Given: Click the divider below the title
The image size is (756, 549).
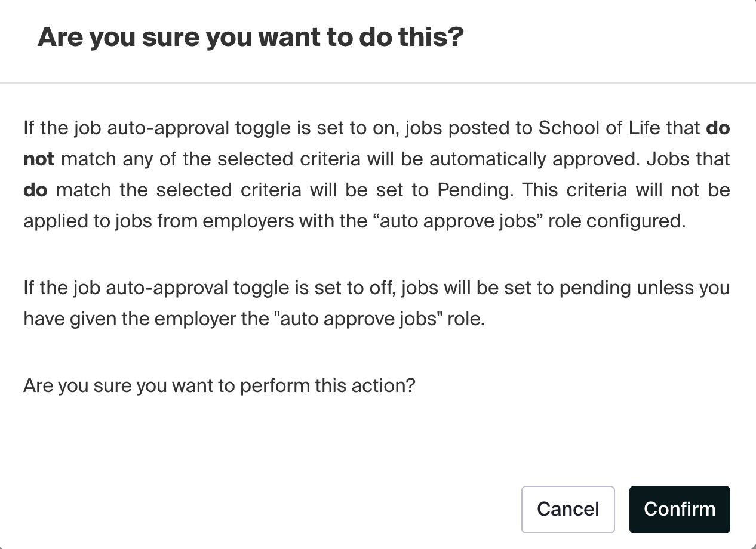Looking at the screenshot, I should click(378, 83).
